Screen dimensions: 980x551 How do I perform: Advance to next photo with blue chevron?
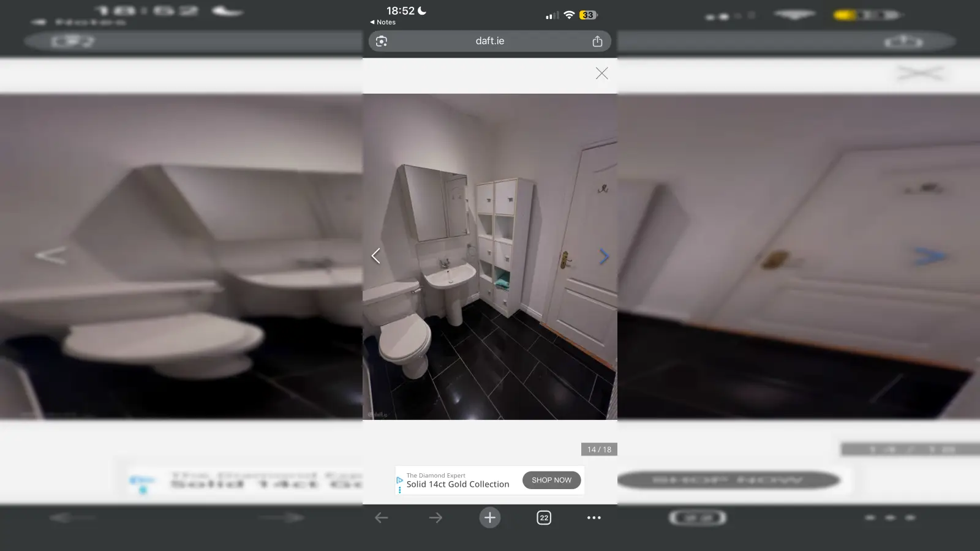604,257
